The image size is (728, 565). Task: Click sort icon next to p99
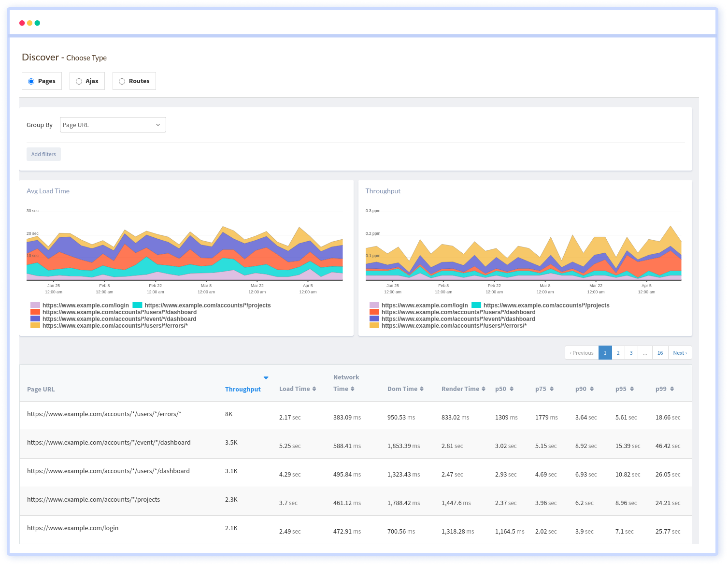(672, 389)
